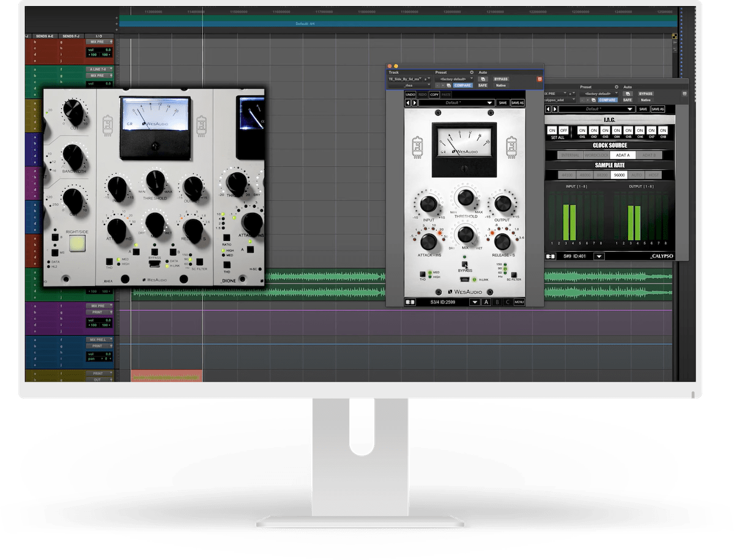Click SAVE in the Calypso plugin window
Image resolution: width=734 pixels, height=560 pixels.
643,109
